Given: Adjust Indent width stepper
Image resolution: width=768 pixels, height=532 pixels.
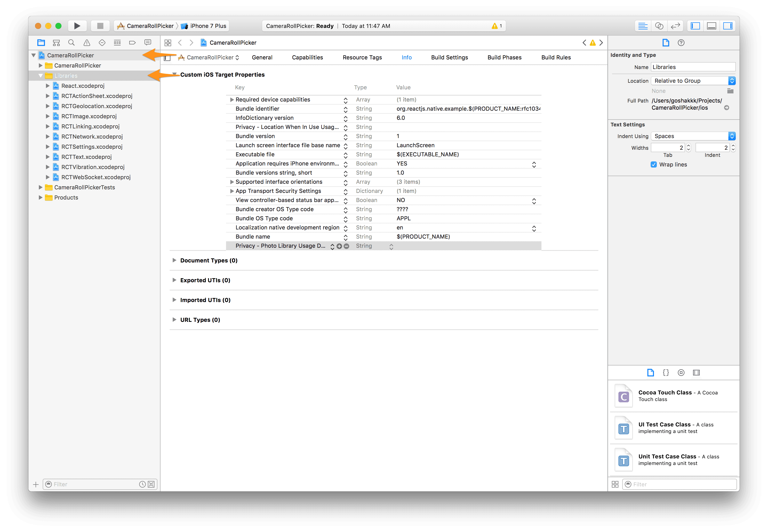Looking at the screenshot, I should click(x=733, y=148).
